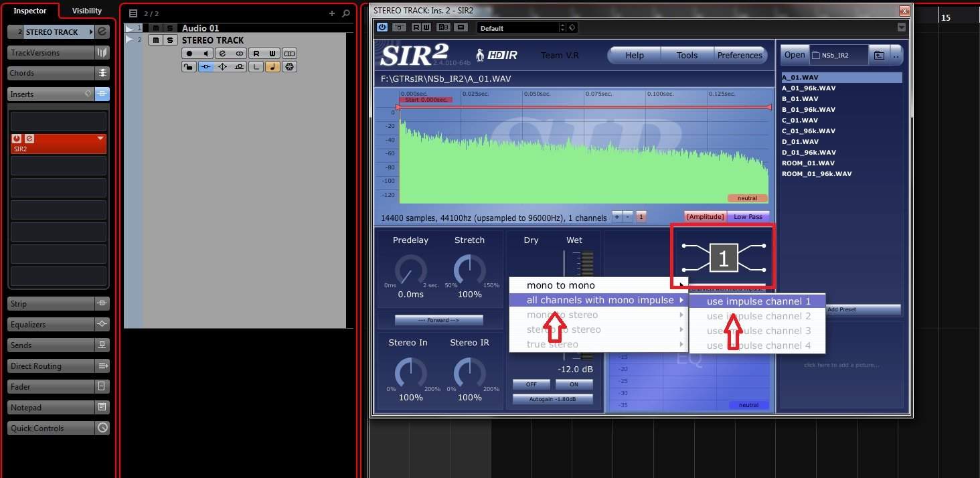This screenshot has width=980, height=478.
Task: Toggle Forward impulse direction button
Action: point(438,320)
